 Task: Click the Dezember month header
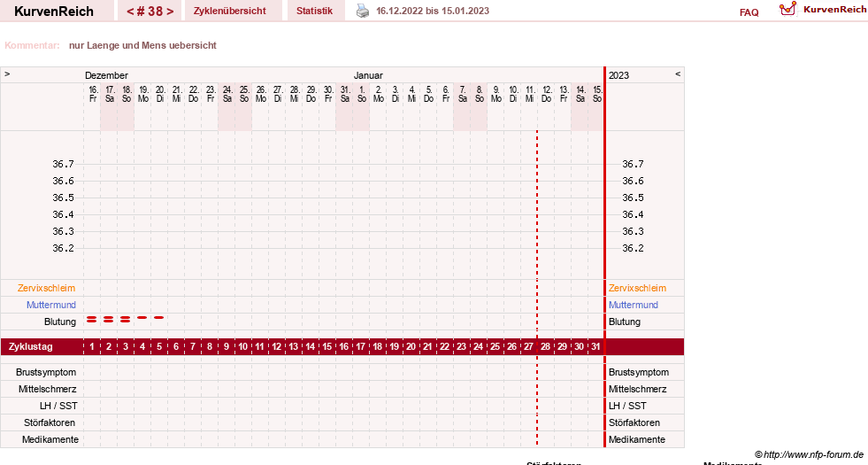106,75
